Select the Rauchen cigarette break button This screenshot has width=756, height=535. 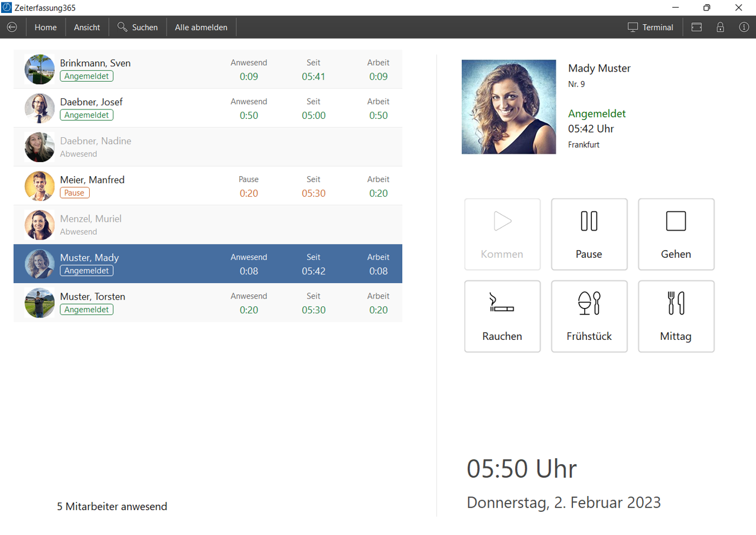pyautogui.click(x=502, y=316)
